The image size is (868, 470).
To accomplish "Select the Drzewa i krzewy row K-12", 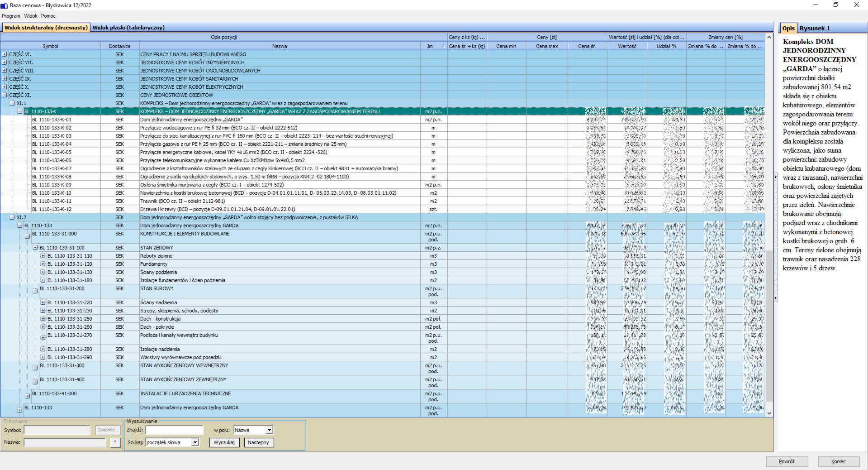I will (x=382, y=209).
